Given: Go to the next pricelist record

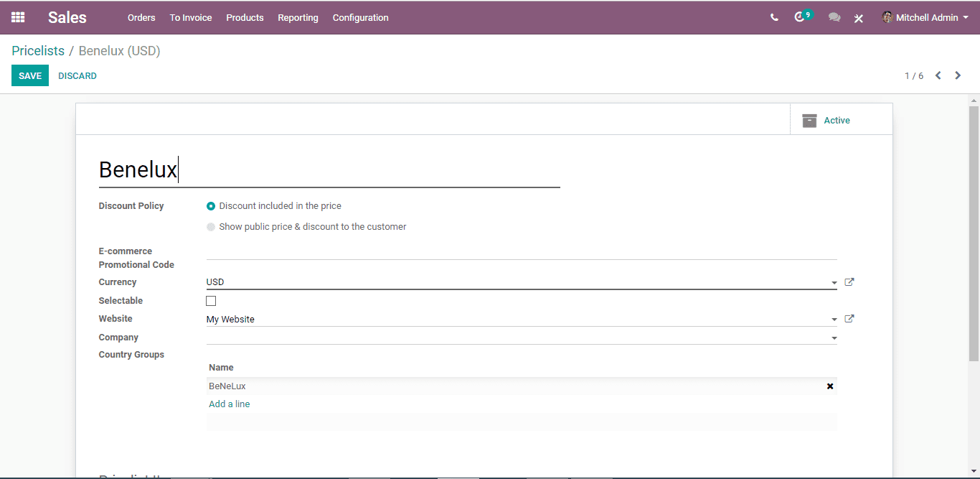Looking at the screenshot, I should 958,75.
